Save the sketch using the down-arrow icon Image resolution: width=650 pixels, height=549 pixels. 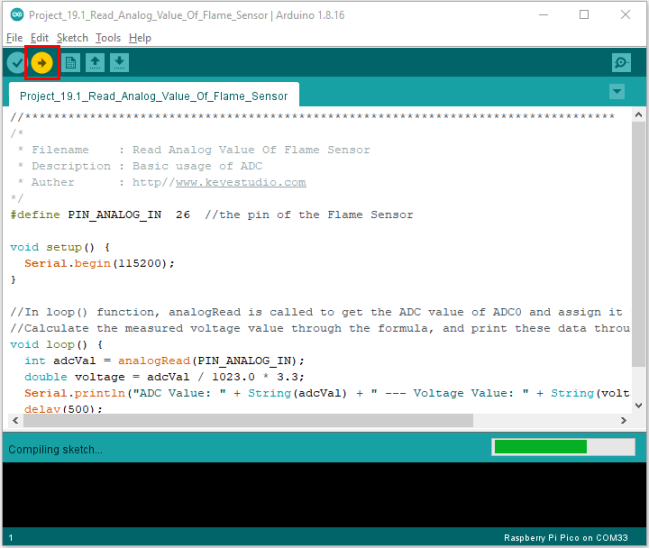[x=119, y=63]
